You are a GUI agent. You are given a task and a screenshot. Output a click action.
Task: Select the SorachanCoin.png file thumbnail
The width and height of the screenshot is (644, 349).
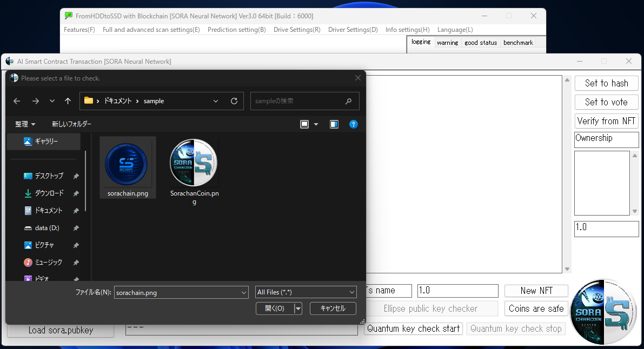pos(194,164)
